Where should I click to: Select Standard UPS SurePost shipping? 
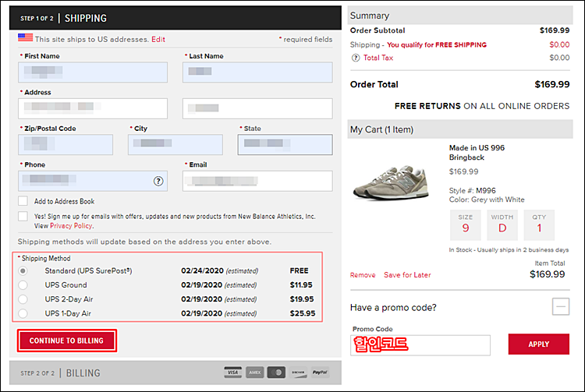coord(23,271)
